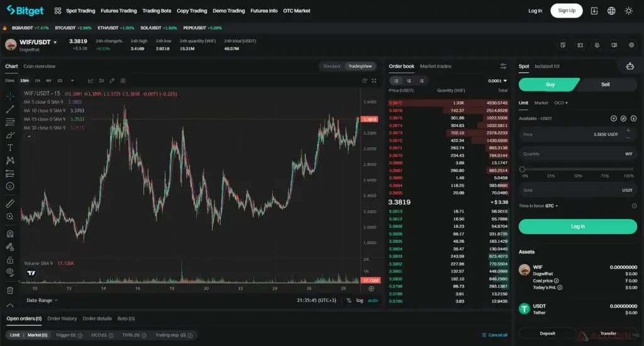
Task: Toggle hide all drawings eye icon
Action: (10, 272)
